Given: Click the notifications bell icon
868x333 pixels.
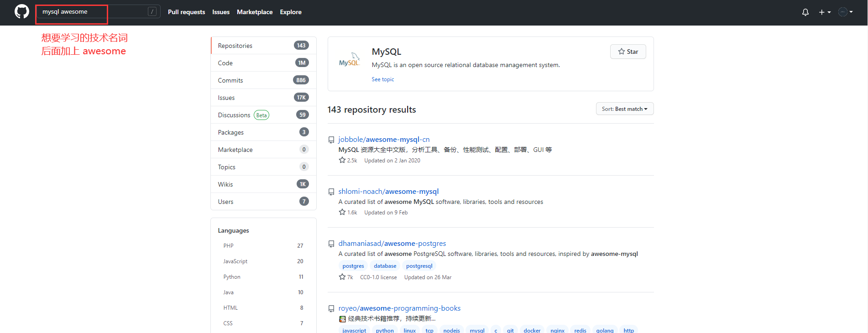Looking at the screenshot, I should (x=805, y=12).
